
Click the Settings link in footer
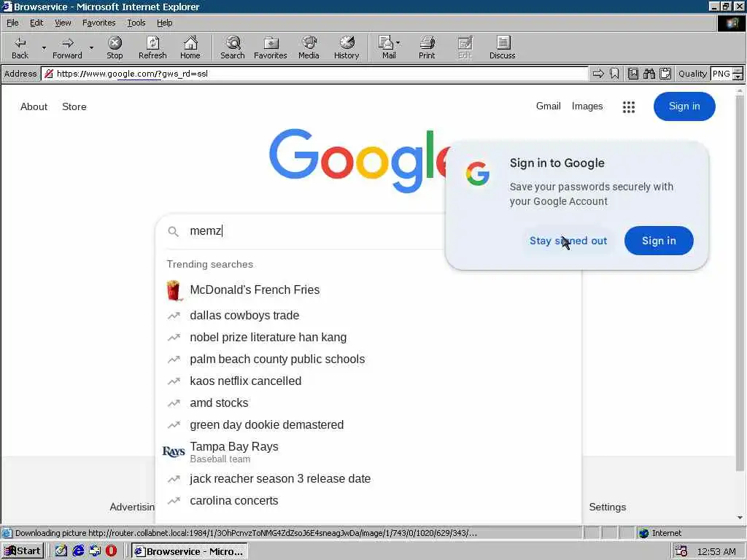click(608, 507)
